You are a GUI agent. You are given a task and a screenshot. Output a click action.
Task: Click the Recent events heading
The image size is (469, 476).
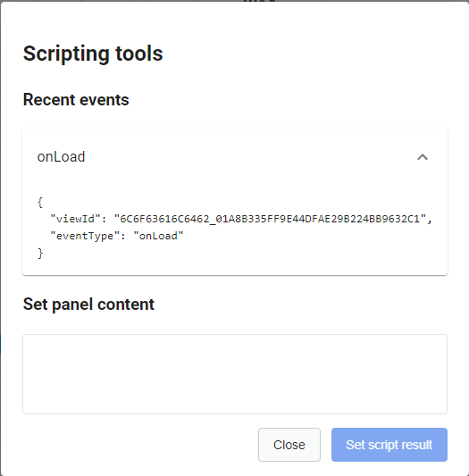pos(76,99)
